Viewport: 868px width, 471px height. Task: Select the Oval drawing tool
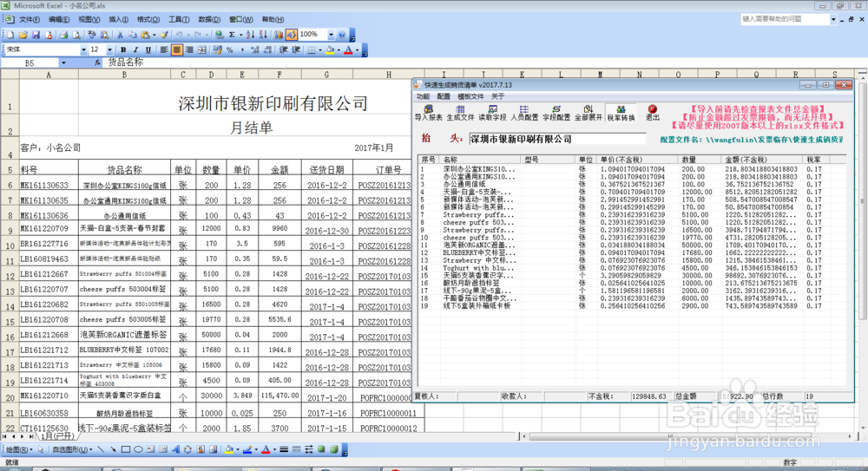tap(138, 449)
